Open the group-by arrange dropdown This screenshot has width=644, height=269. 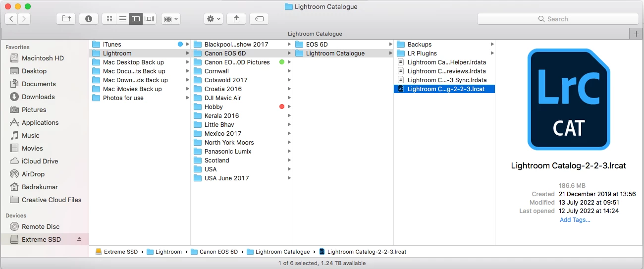coord(171,19)
